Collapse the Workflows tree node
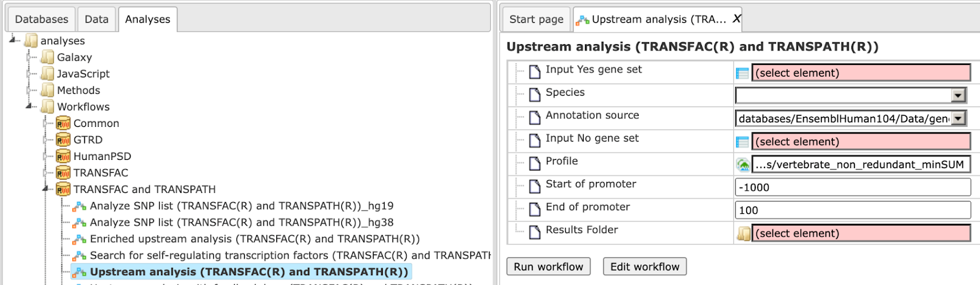Screen dimensions: 980x285 pos(30,106)
